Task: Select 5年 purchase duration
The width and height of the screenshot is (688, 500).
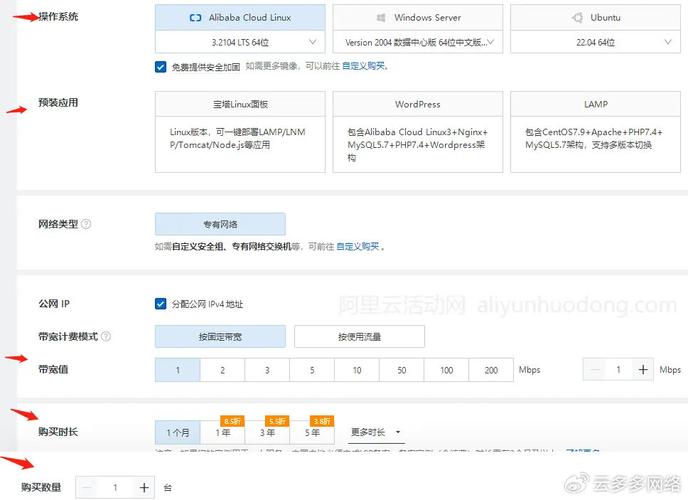Action: click(312, 432)
